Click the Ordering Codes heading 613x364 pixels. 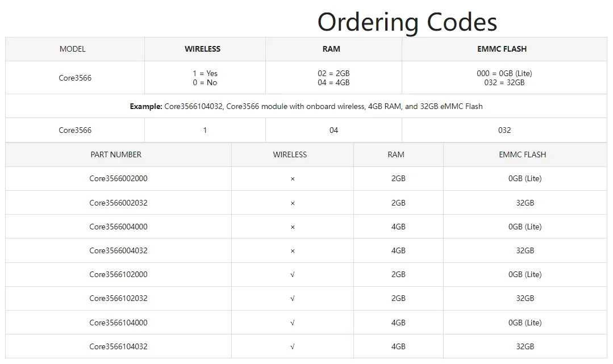tap(407, 22)
